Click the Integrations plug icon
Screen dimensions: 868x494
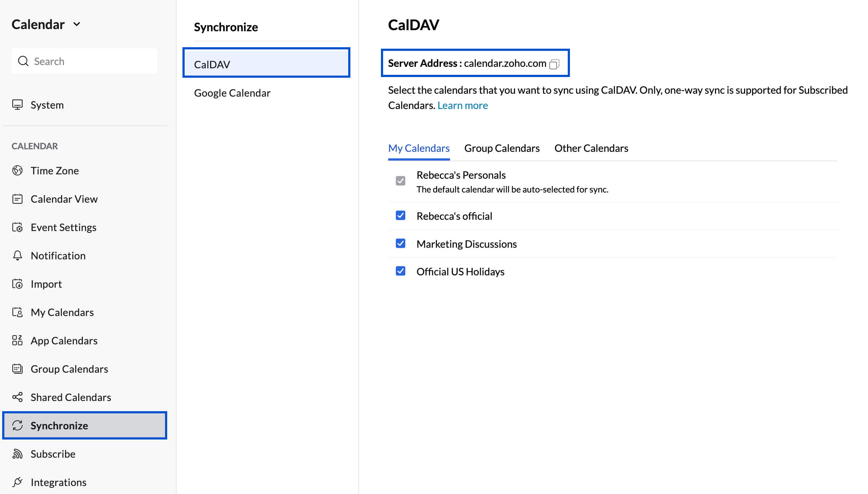click(x=17, y=482)
